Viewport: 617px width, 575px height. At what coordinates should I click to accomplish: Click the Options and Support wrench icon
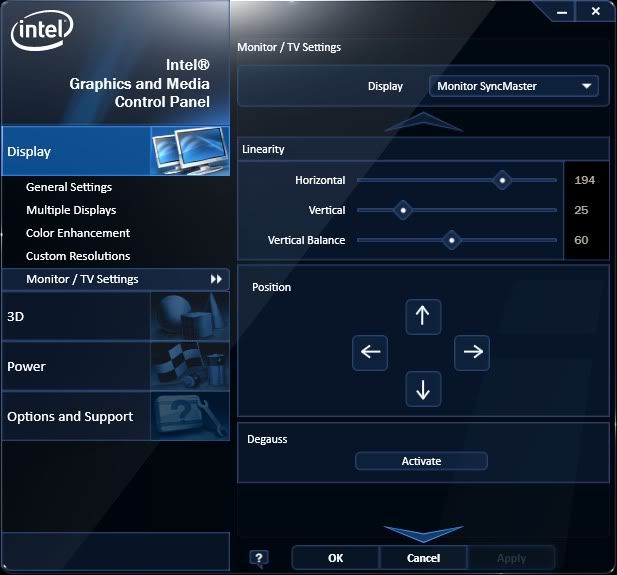(190, 416)
